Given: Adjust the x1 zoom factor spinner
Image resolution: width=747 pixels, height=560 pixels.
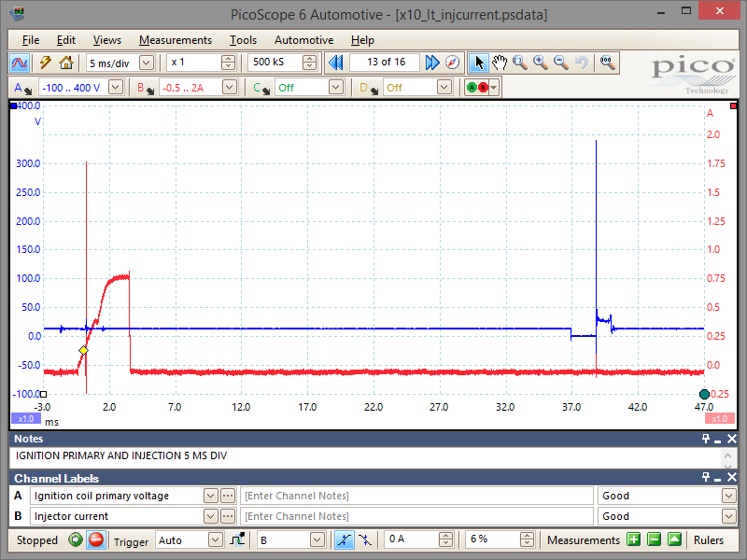Looking at the screenshot, I should click(228, 63).
